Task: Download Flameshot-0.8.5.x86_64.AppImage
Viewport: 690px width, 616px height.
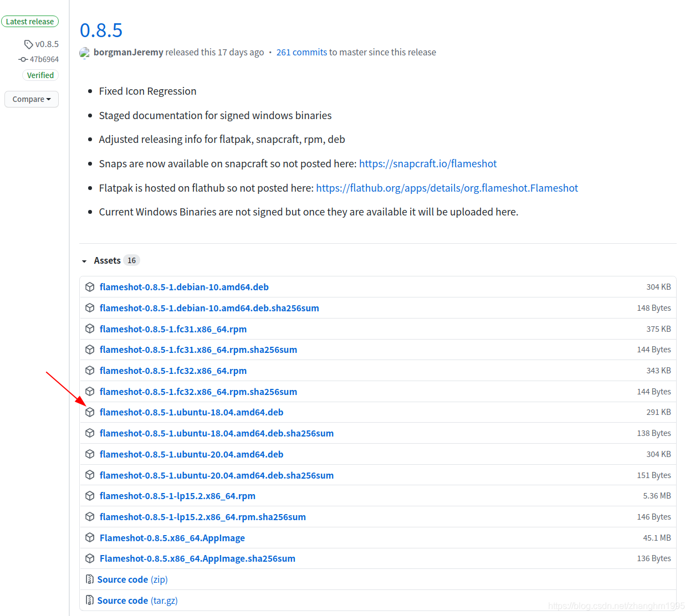Action: pos(172,538)
